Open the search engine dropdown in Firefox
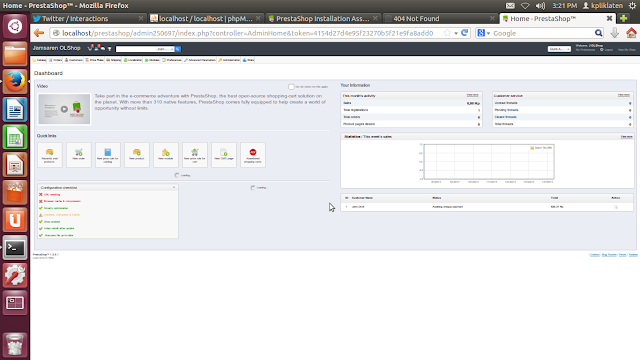The height and width of the screenshot is (360, 640). 484,33
